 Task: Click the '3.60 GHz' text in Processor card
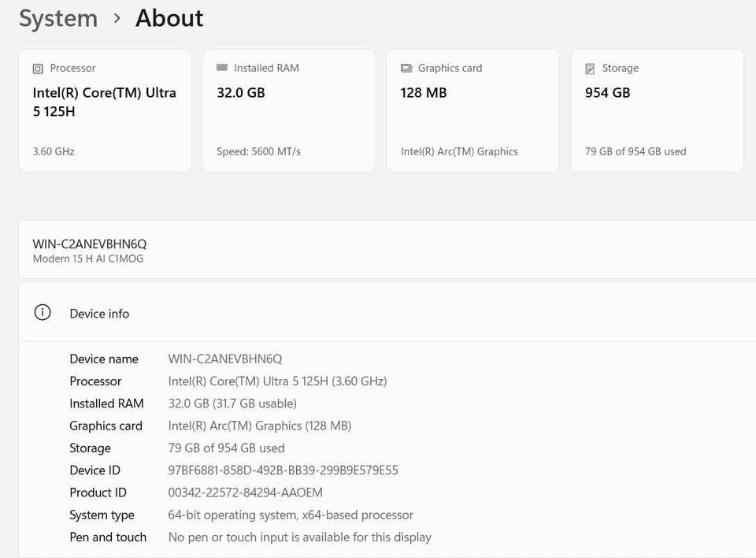(54, 151)
